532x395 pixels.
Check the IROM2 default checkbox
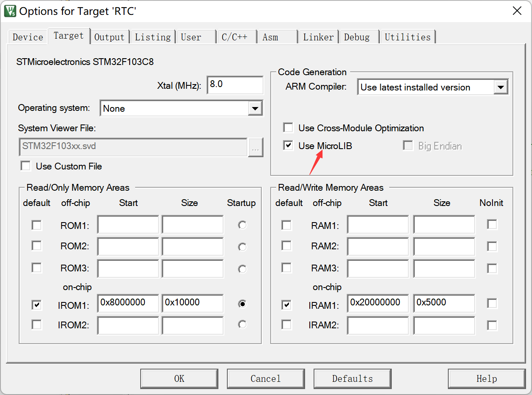pyautogui.click(x=37, y=325)
